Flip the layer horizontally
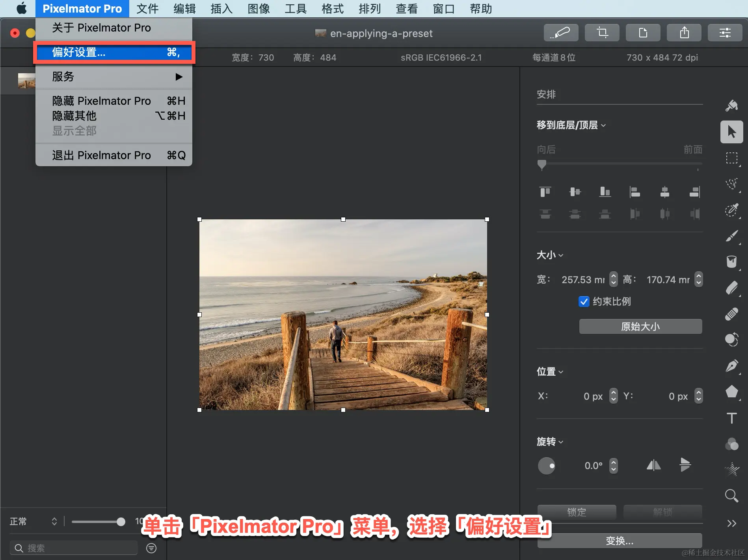The image size is (748, 560). tap(653, 465)
